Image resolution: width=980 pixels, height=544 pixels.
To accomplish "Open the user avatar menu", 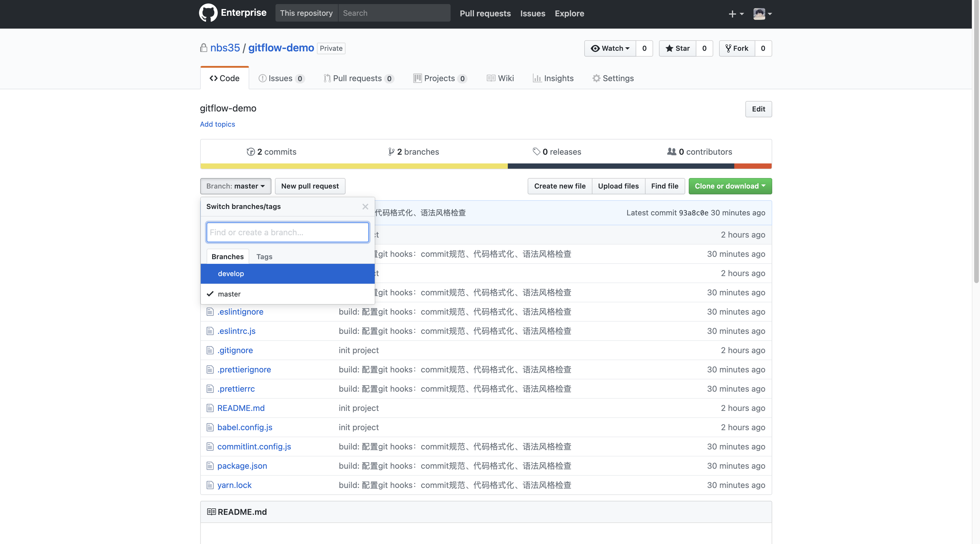I will pos(762,14).
